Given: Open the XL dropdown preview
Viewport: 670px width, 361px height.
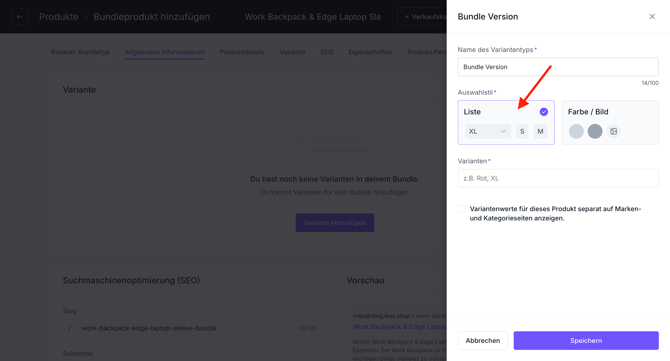Looking at the screenshot, I should 487,132.
